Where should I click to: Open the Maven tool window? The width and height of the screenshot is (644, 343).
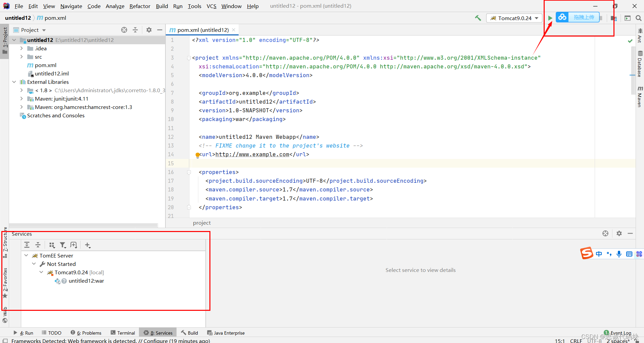click(640, 97)
